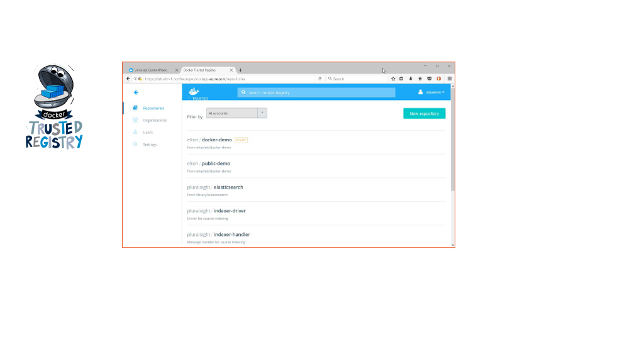Viewport: 644px width, 362px height.
Task: Click the Repositories sidebar icon
Action: 135,108
